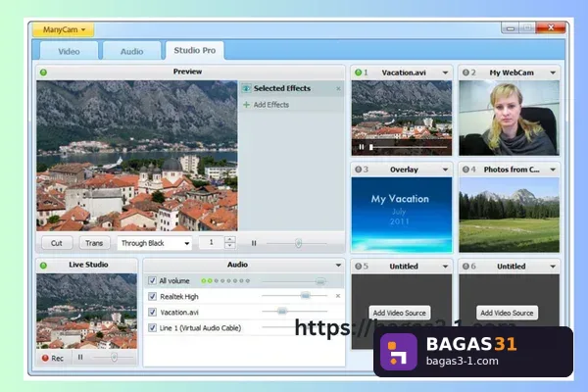Viewport: 588px width, 392px height.
Task: Toggle the Vacation.avi audio checkbox
Action: (x=152, y=312)
